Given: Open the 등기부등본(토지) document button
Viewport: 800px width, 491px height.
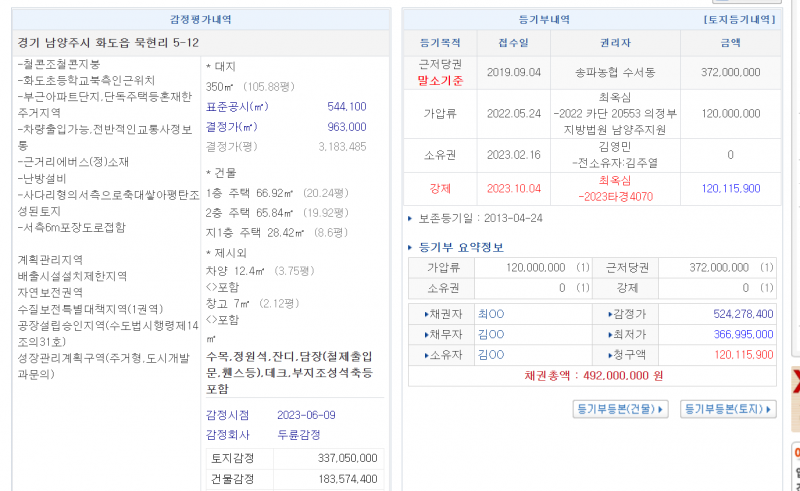Looking at the screenshot, I should (728, 409).
